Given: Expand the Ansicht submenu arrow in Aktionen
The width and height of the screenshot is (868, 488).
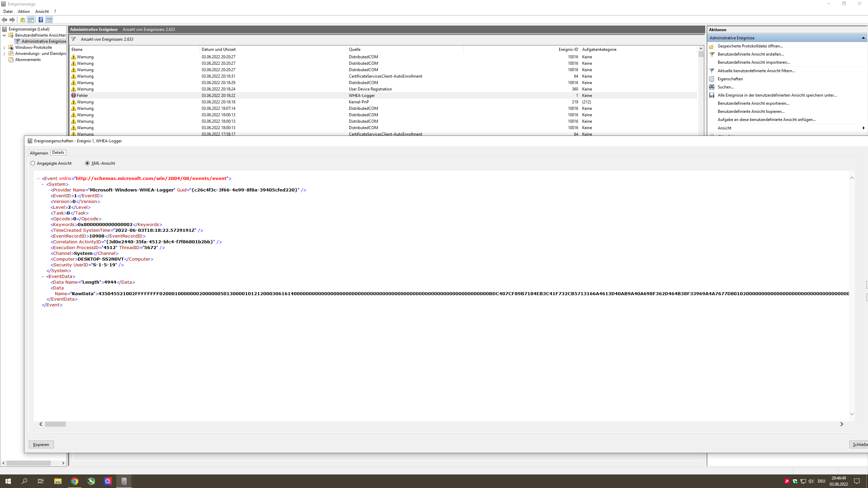Looking at the screenshot, I should [863, 128].
